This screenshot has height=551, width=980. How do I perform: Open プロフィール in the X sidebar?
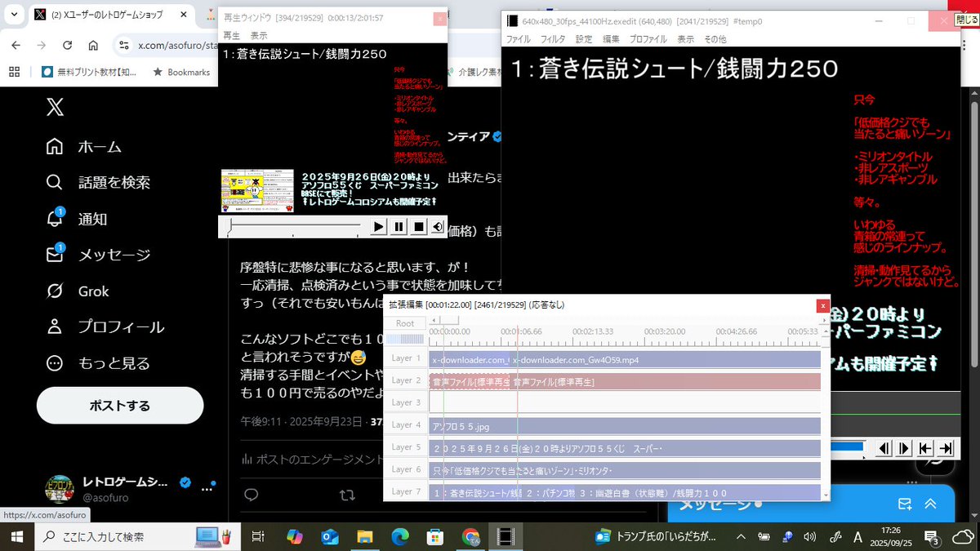click(105, 327)
